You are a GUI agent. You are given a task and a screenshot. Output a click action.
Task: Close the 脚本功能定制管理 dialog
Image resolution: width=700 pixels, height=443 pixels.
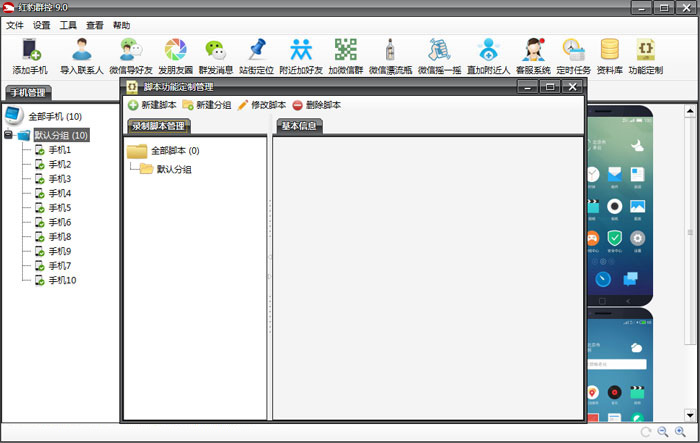point(572,87)
